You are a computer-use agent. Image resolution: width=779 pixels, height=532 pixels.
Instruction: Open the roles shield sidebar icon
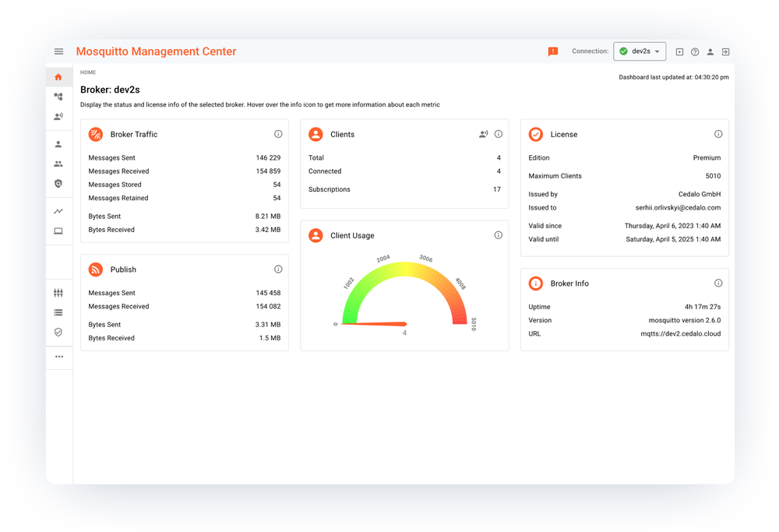tap(58, 184)
